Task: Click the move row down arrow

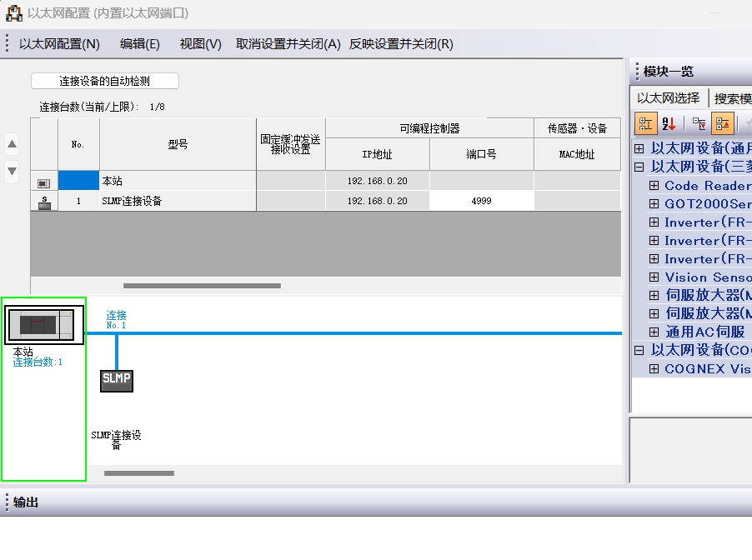Action: click(12, 171)
